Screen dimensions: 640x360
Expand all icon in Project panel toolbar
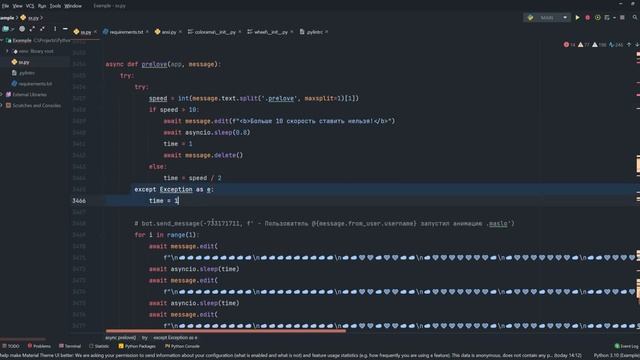32,29
